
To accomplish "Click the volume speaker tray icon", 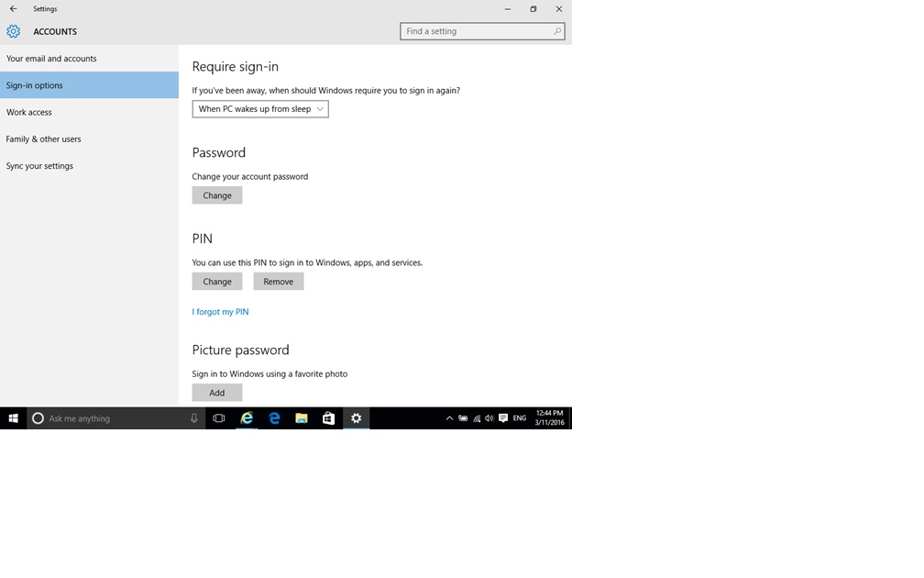I will [489, 418].
